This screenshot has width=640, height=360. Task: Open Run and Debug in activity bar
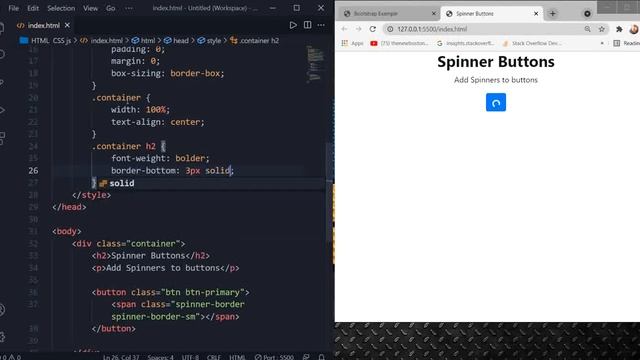point(2,110)
